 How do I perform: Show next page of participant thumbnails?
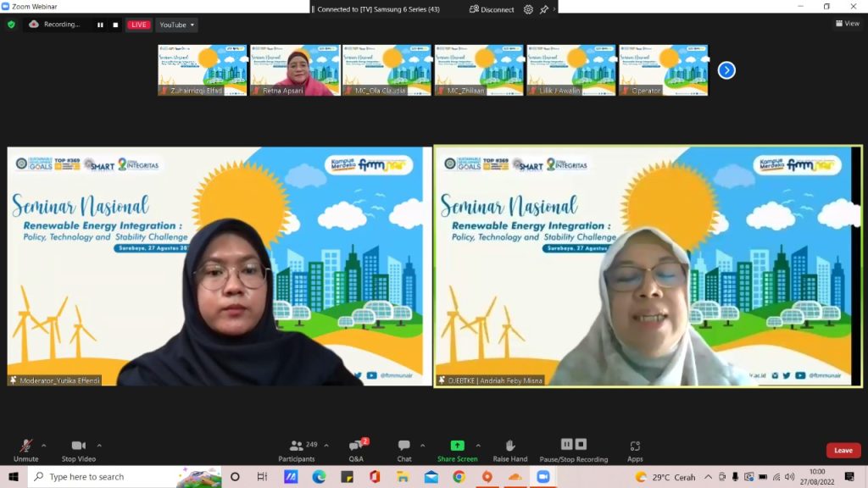pos(726,70)
